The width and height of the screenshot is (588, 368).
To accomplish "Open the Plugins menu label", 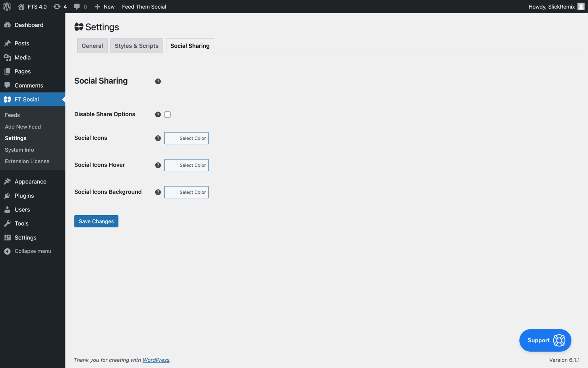I will (x=24, y=196).
